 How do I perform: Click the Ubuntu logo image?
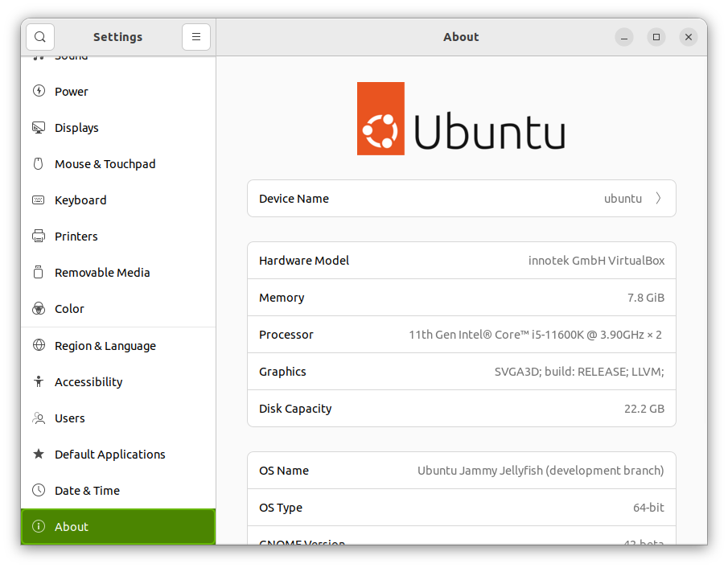point(461,118)
